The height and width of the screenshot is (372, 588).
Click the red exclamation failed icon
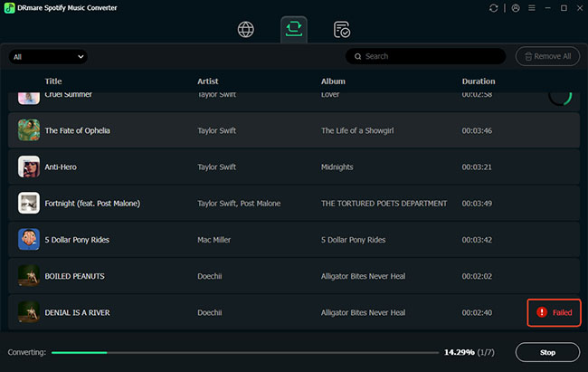tap(542, 312)
